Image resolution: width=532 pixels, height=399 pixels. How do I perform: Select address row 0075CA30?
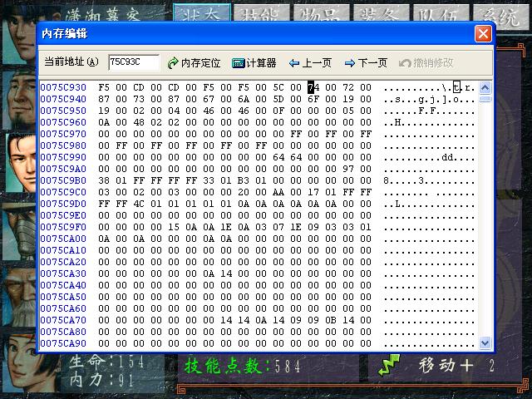[x=63, y=273]
